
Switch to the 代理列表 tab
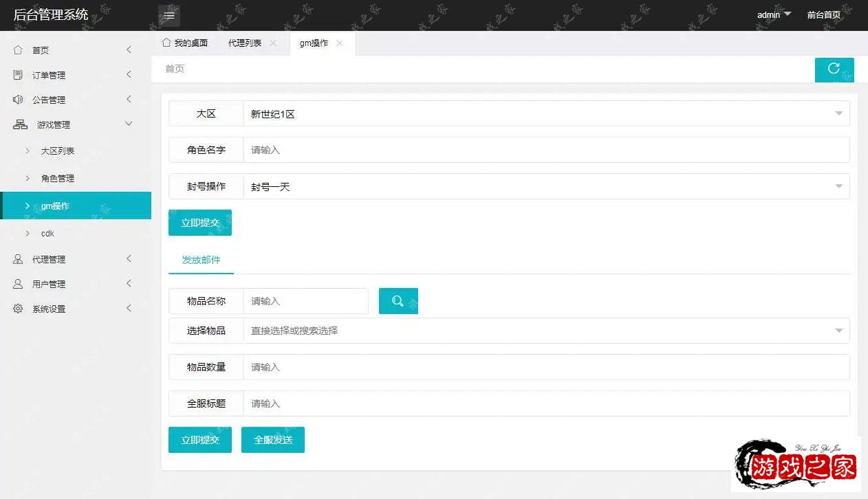[244, 42]
